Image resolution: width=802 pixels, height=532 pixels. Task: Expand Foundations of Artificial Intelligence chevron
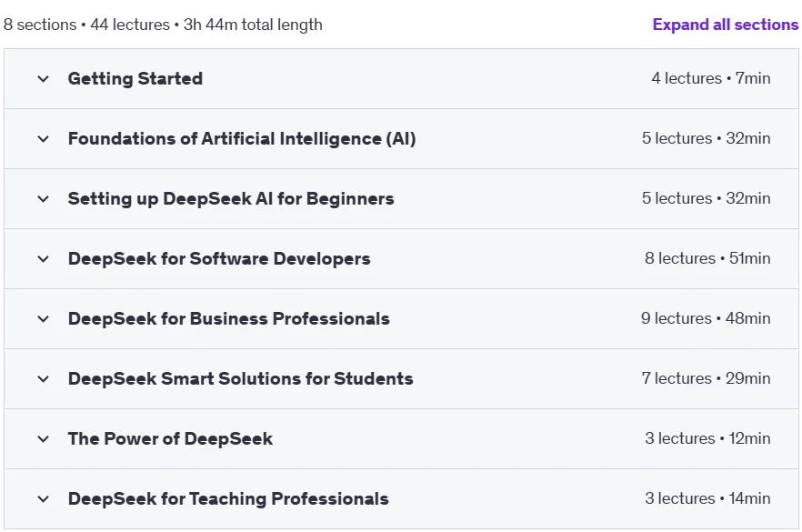tap(44, 138)
